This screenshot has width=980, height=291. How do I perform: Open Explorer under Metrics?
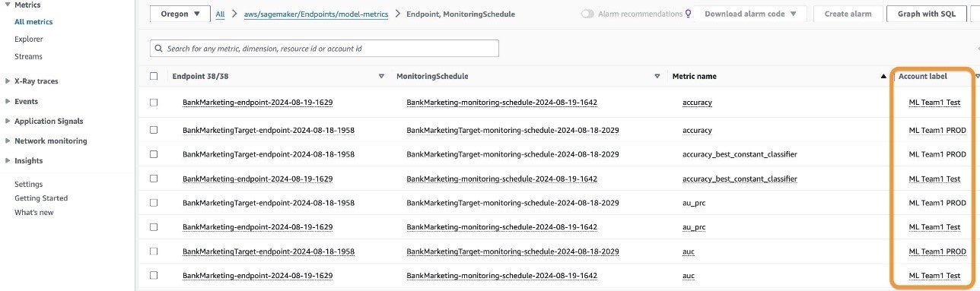(x=29, y=39)
